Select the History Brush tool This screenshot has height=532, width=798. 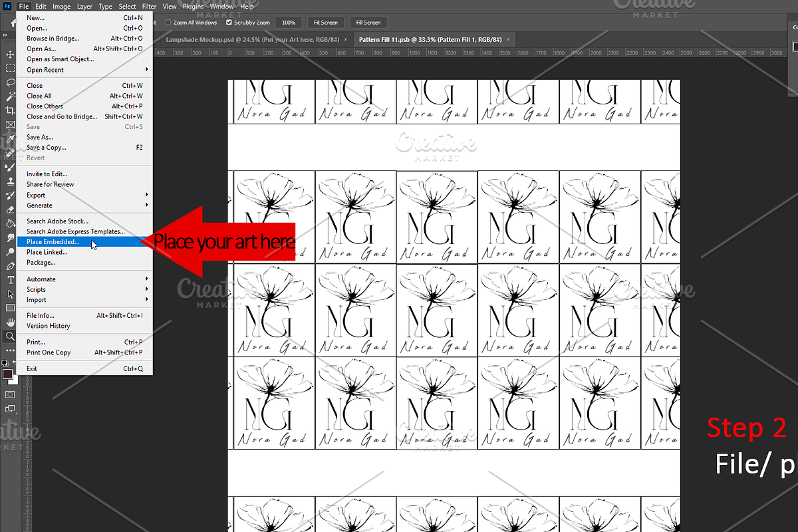pyautogui.click(x=10, y=196)
